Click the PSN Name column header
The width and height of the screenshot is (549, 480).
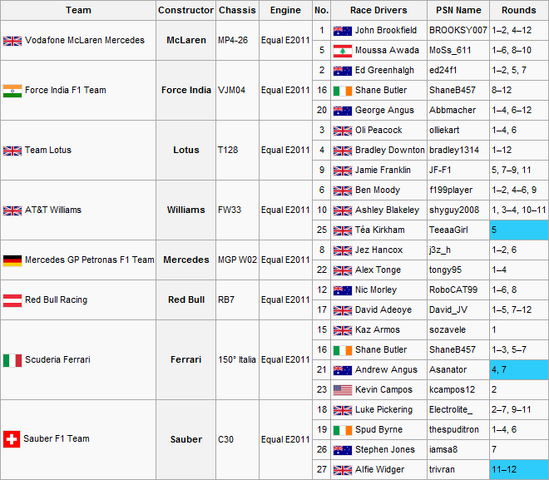pos(458,10)
